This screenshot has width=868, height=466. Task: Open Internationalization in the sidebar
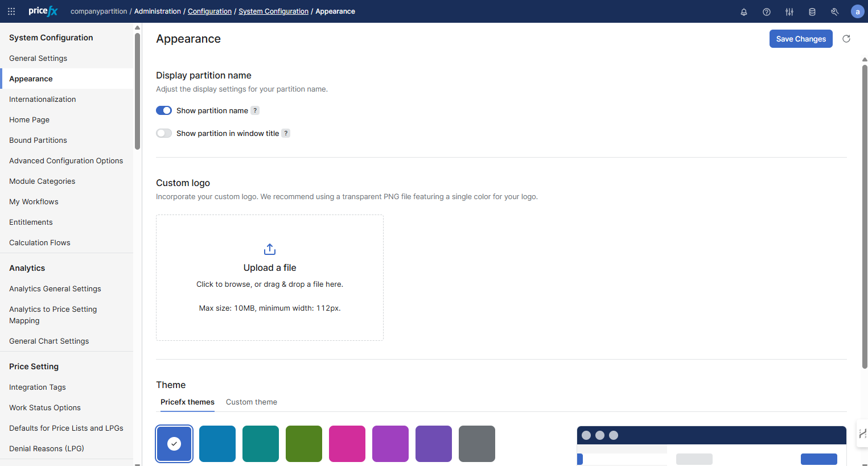[x=43, y=99]
